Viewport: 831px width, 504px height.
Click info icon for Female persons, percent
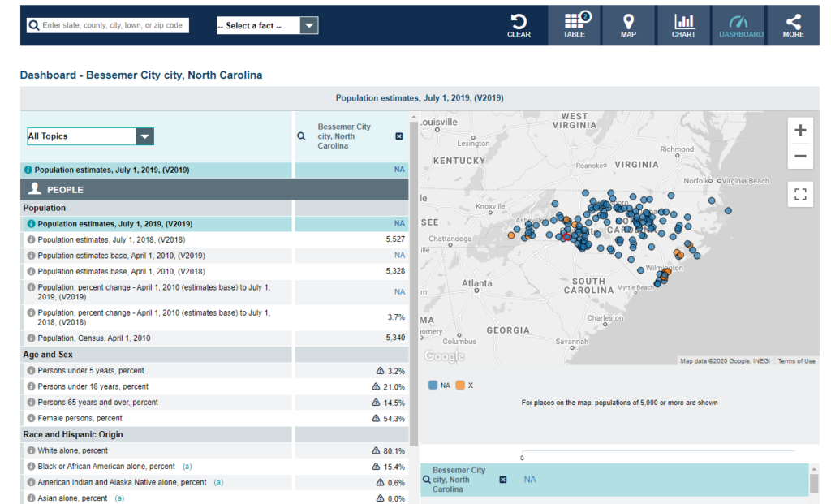point(32,418)
